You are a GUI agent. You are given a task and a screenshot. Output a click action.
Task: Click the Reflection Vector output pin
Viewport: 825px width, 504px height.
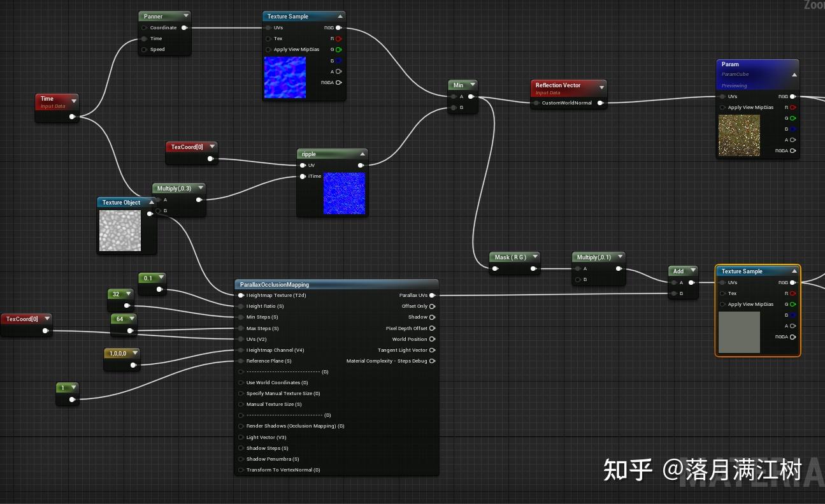pos(600,103)
